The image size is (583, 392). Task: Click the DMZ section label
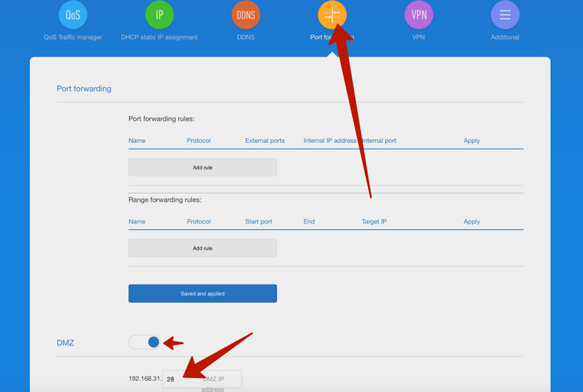66,343
